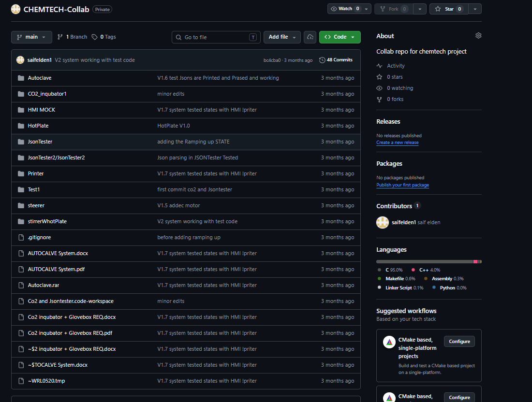Click the Fork button
532x402 pixels.
(x=394, y=9)
